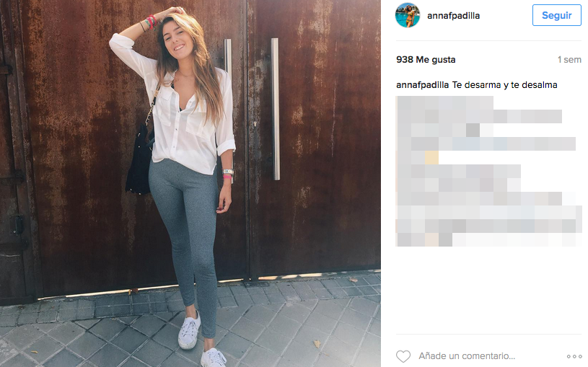Like the post with the heart icon
This screenshot has height=367, width=588.
[403, 356]
